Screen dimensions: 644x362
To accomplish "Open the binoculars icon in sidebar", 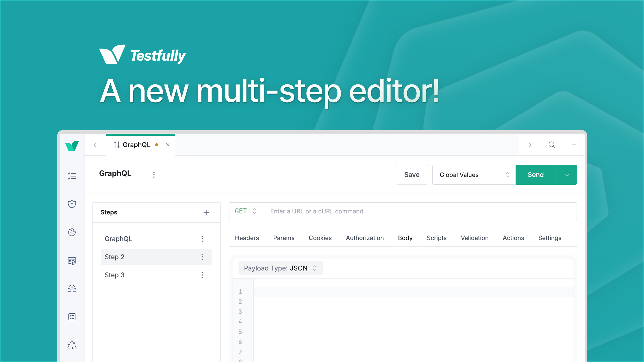I will pos(72,289).
